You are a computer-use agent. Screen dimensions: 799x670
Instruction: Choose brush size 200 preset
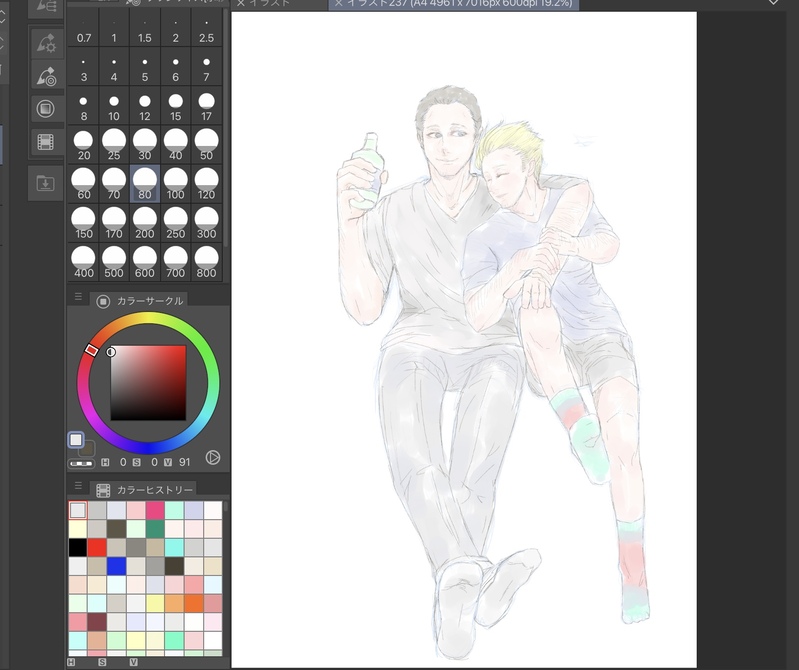point(145,224)
